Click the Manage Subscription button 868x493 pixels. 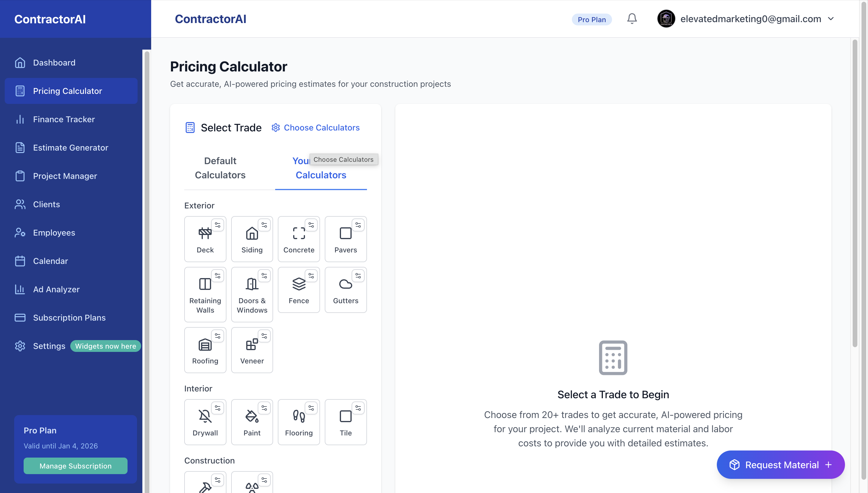[75, 466]
